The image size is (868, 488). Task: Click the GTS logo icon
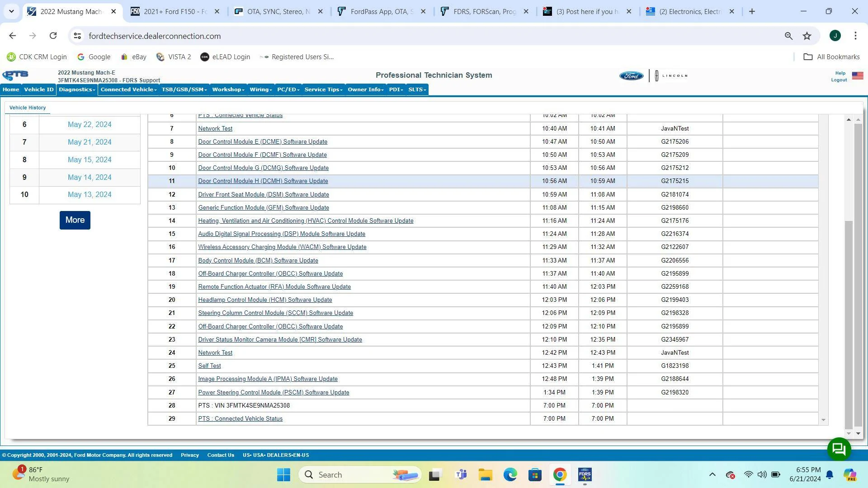pos(15,75)
